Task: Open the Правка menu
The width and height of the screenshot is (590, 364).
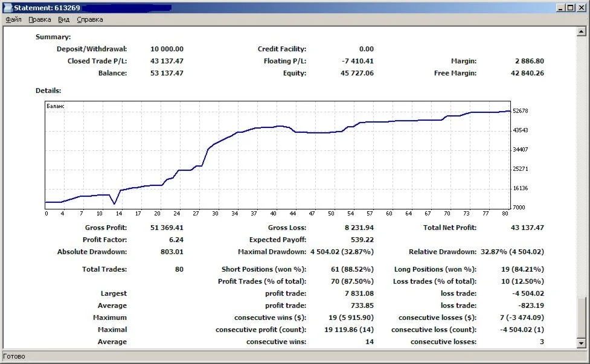Action: 40,19
